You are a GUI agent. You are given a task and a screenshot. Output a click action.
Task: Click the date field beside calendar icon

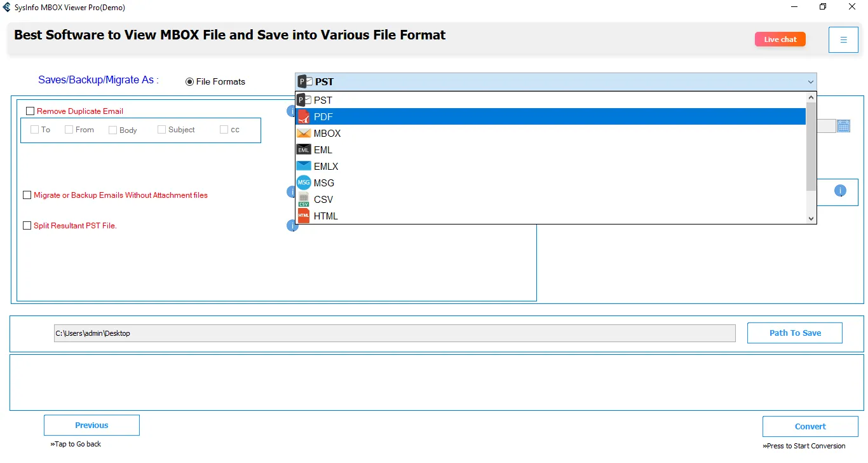(826, 126)
